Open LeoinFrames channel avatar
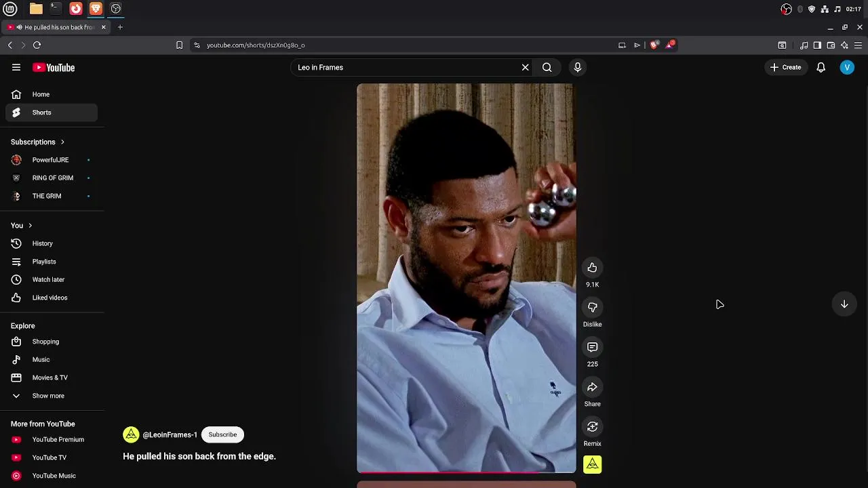868x488 pixels. (x=131, y=434)
